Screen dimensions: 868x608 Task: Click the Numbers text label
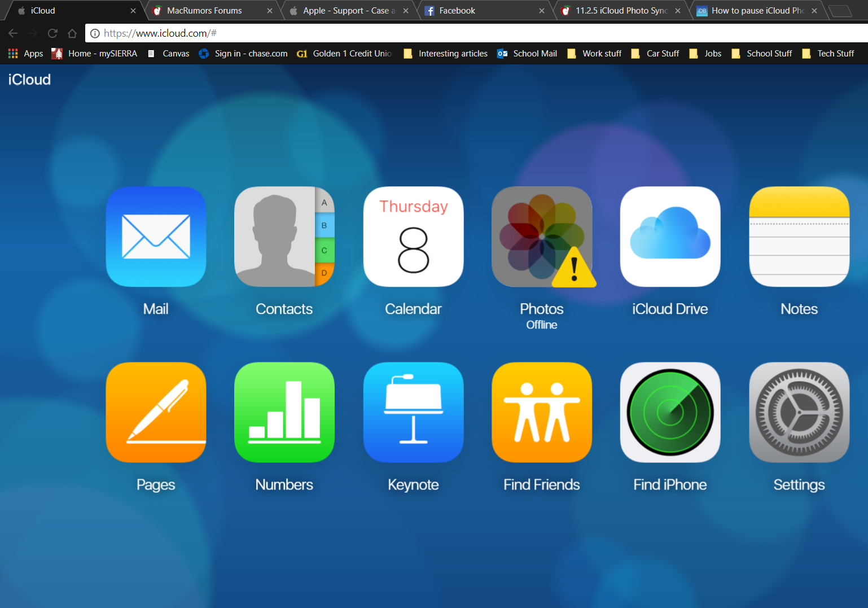pos(284,484)
